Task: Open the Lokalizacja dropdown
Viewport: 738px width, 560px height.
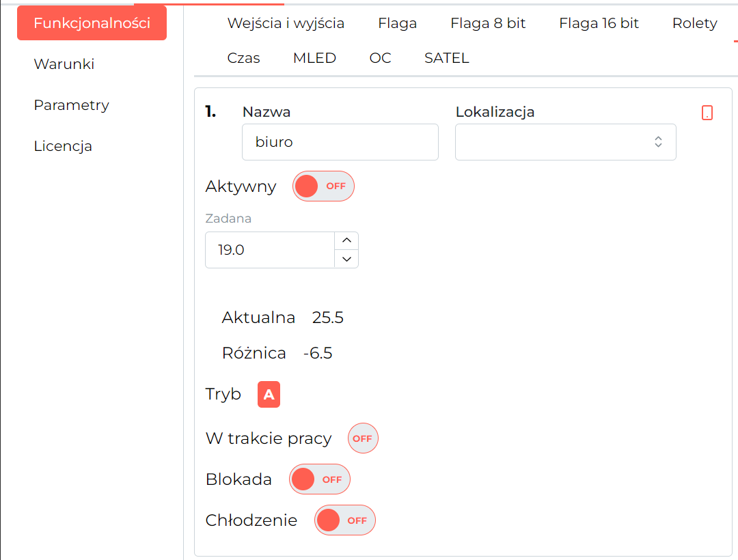Action: [x=565, y=142]
